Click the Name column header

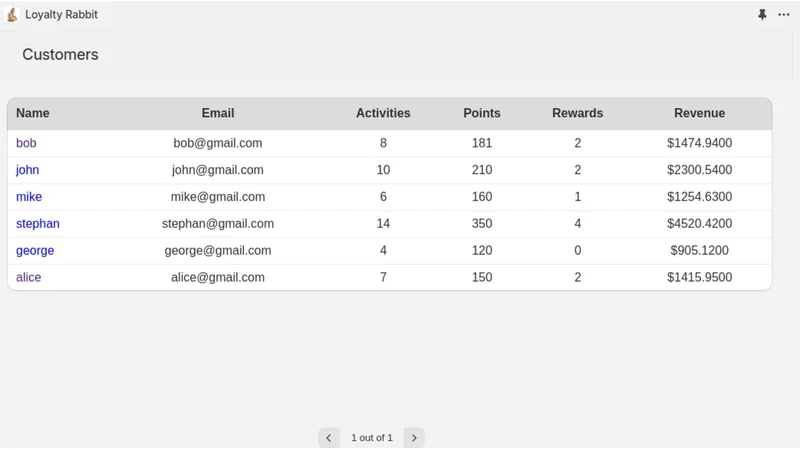33,113
